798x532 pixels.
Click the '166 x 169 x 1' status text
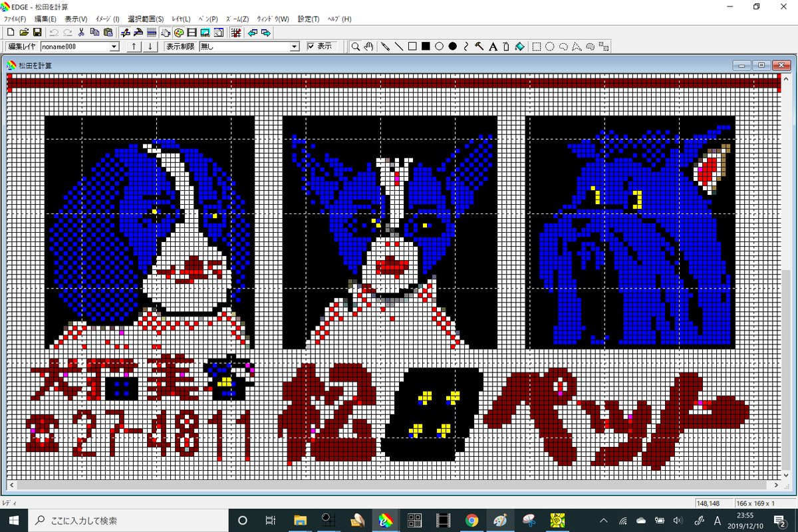pos(755,503)
